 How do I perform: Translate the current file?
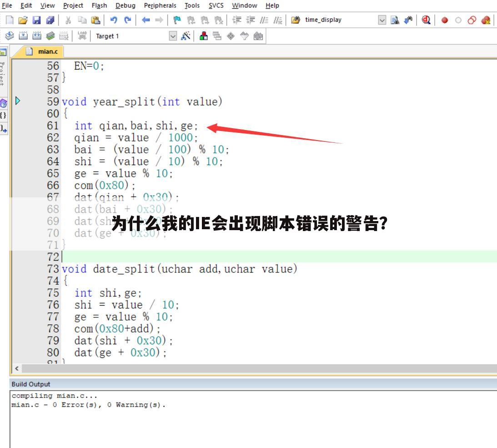[x=10, y=36]
